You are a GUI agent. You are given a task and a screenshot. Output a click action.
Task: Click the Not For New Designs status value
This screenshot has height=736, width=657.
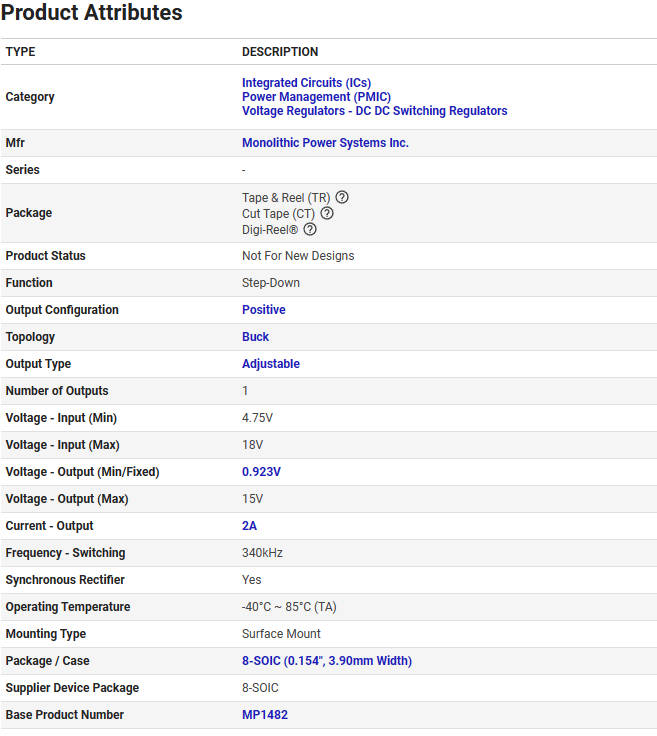click(x=298, y=256)
